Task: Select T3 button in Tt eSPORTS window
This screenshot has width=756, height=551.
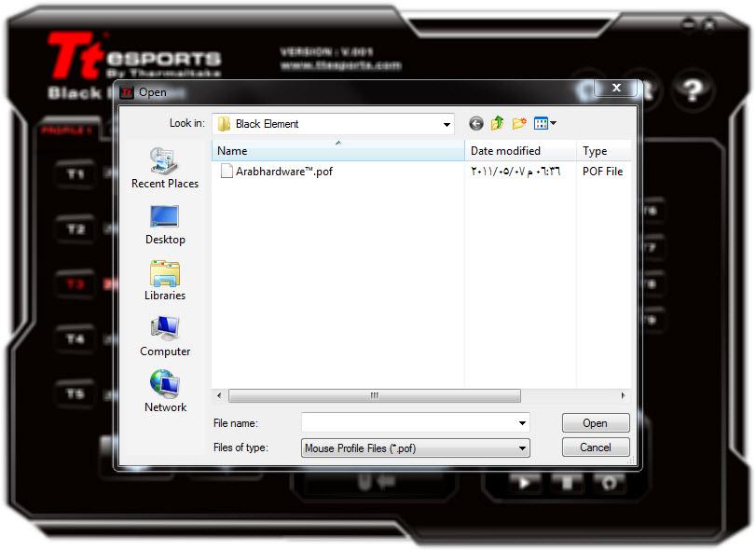Action: click(x=75, y=284)
